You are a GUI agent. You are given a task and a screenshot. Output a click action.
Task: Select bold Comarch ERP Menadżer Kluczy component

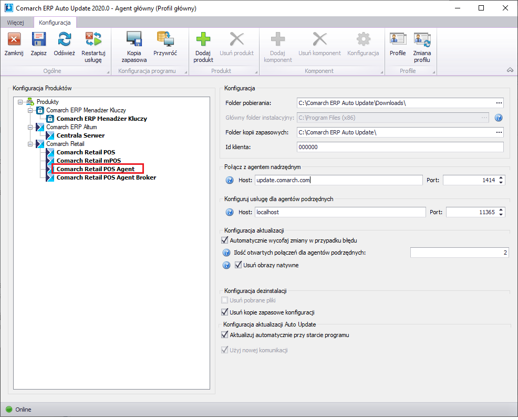click(102, 119)
